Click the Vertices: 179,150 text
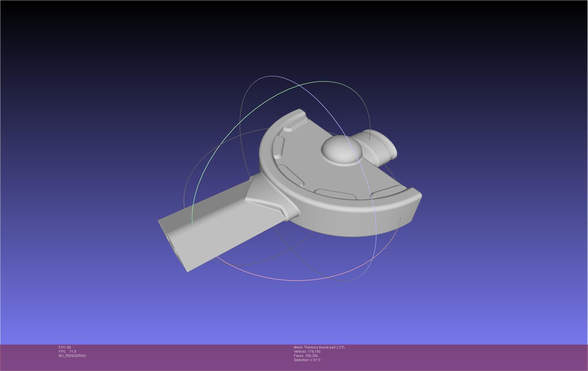588x371 pixels. pos(307,352)
